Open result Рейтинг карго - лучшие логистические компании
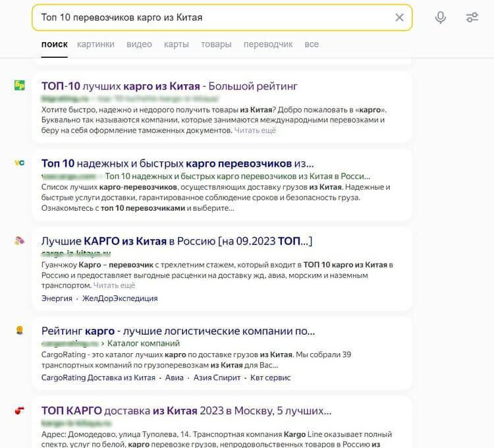 pos(178,331)
